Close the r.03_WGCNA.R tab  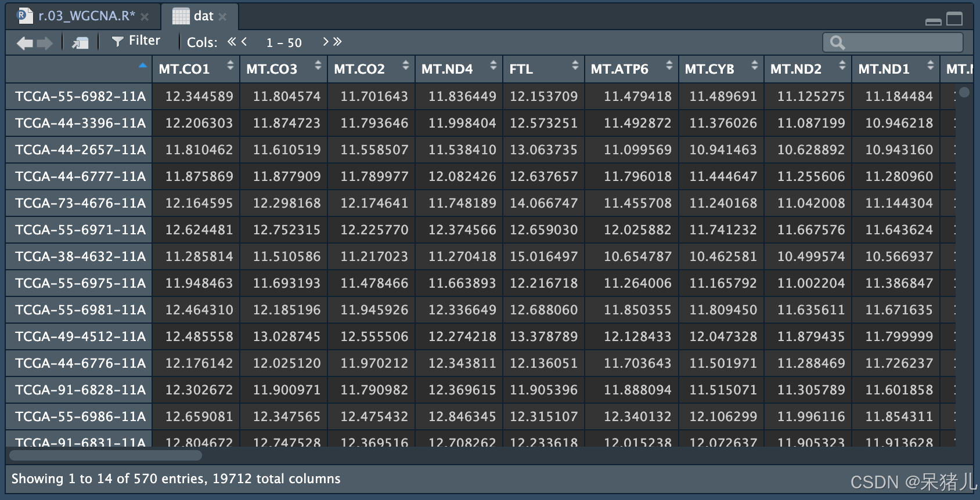click(145, 17)
